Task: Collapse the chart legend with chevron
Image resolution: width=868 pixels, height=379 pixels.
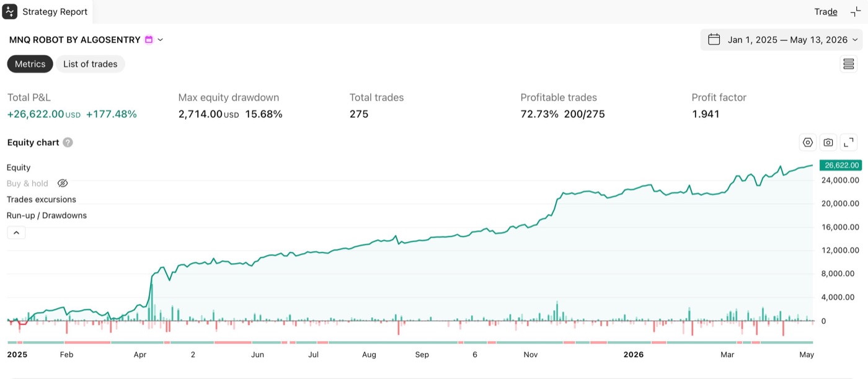Action: [x=16, y=233]
